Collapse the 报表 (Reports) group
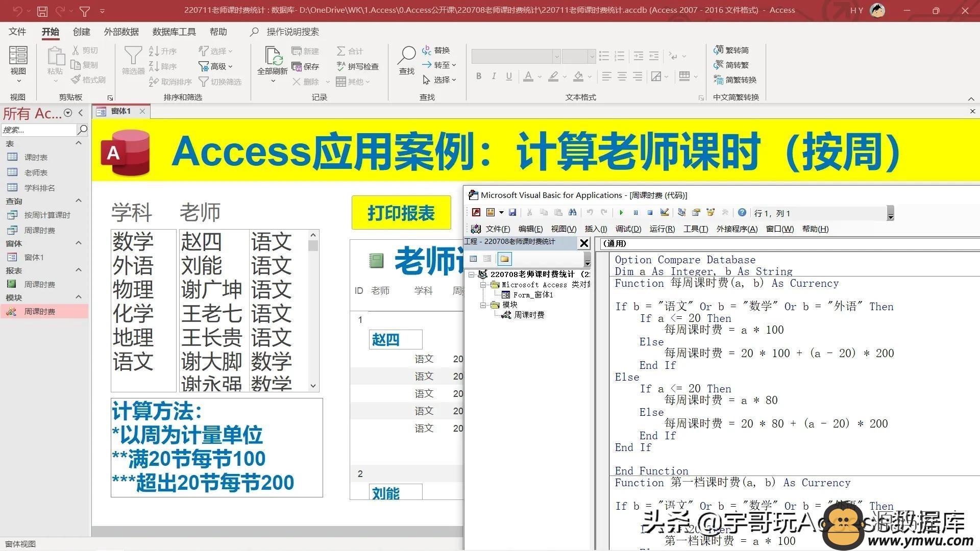This screenshot has height=551, width=980. tap(79, 270)
